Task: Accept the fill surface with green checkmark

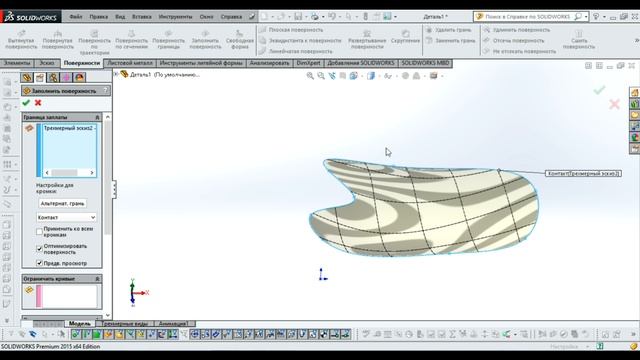Action: [26, 103]
